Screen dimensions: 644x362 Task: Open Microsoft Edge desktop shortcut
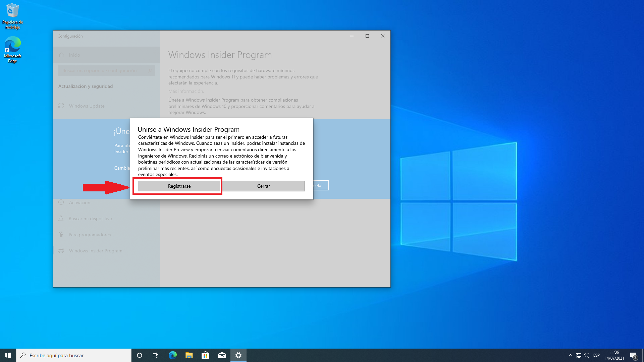coord(12,50)
